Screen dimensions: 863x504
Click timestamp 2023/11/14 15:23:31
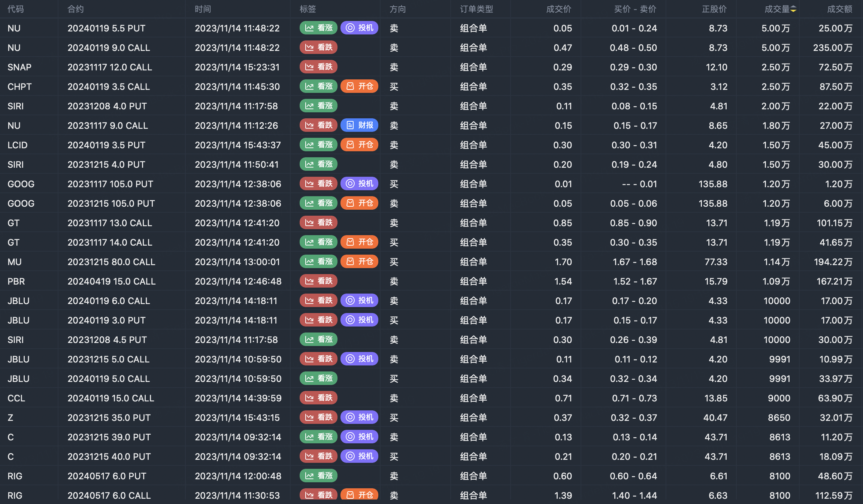(x=237, y=67)
